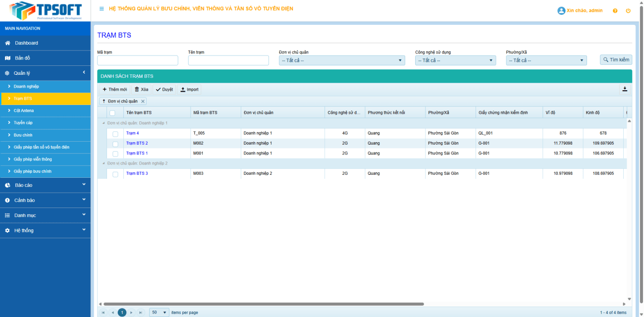This screenshot has height=317, width=644.
Task: Tick the checkbox for Trạm 4 row
Action: click(115, 134)
